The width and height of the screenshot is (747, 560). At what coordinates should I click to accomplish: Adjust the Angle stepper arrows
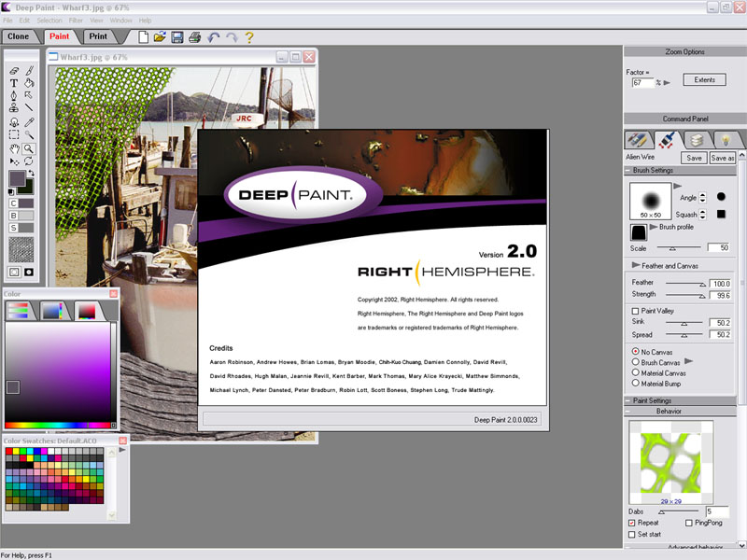pos(703,197)
